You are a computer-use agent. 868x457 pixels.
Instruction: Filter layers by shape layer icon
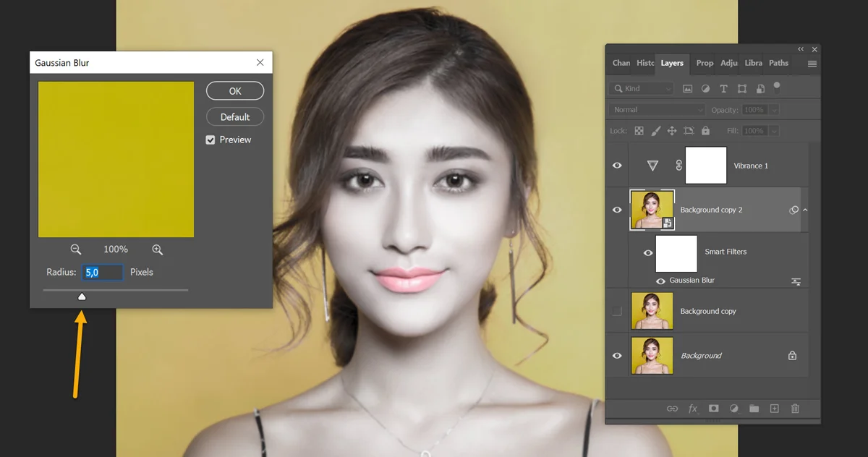(742, 88)
